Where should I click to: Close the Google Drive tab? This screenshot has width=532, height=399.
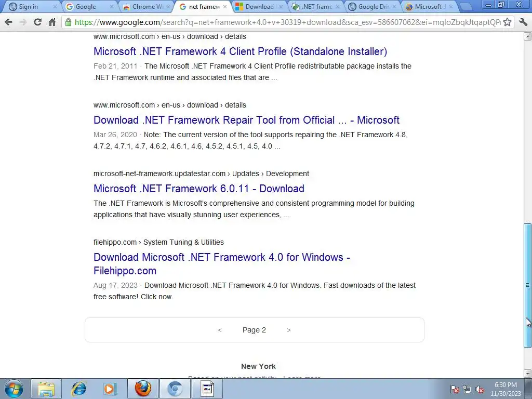[x=394, y=6]
